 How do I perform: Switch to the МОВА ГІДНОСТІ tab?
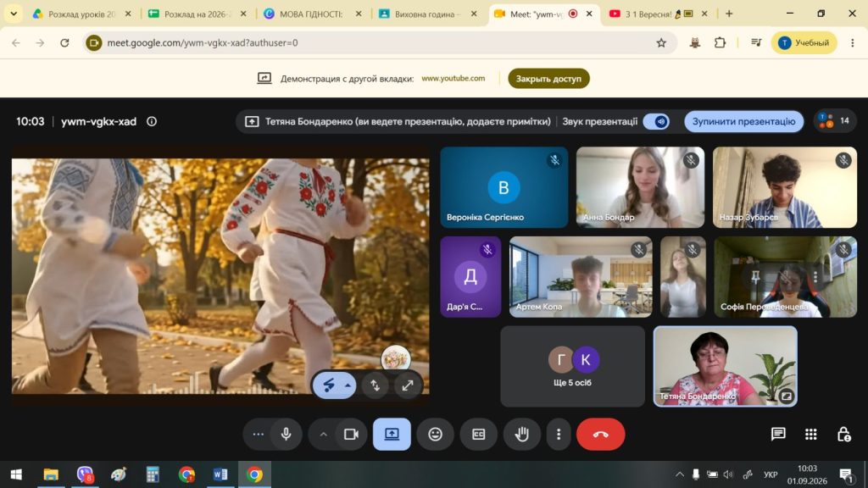coord(312,14)
